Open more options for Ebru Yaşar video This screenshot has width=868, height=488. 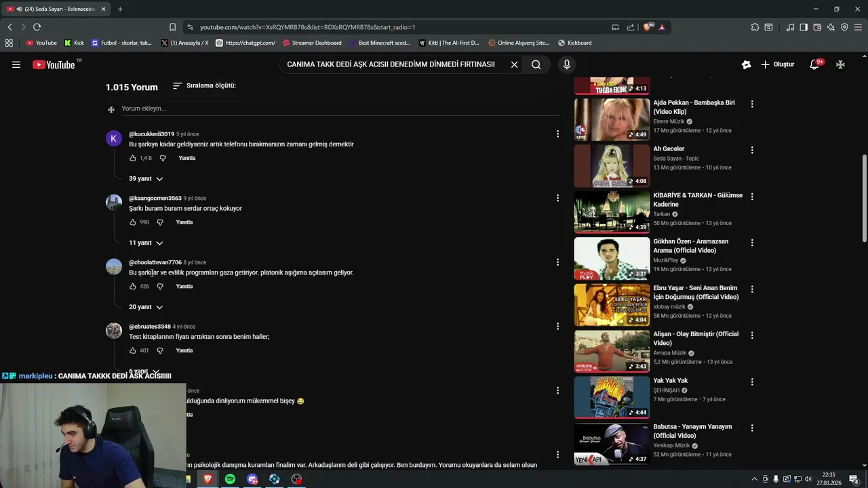pyautogui.click(x=751, y=289)
